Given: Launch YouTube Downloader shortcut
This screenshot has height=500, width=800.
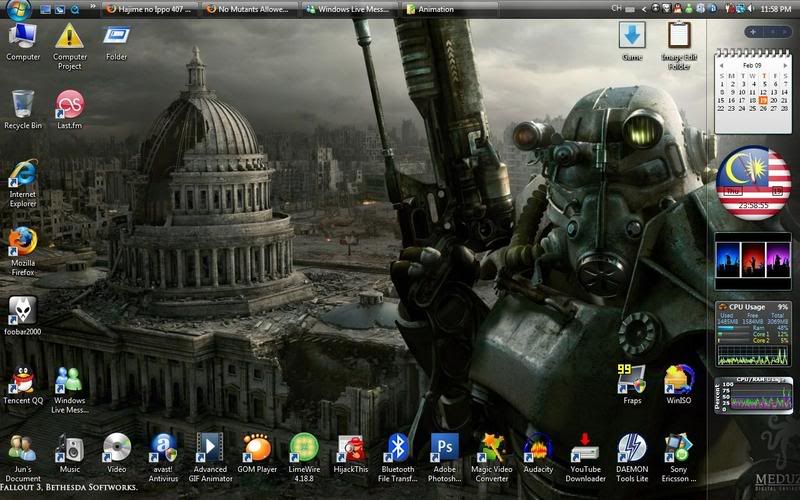Looking at the screenshot, I should click(x=585, y=458).
